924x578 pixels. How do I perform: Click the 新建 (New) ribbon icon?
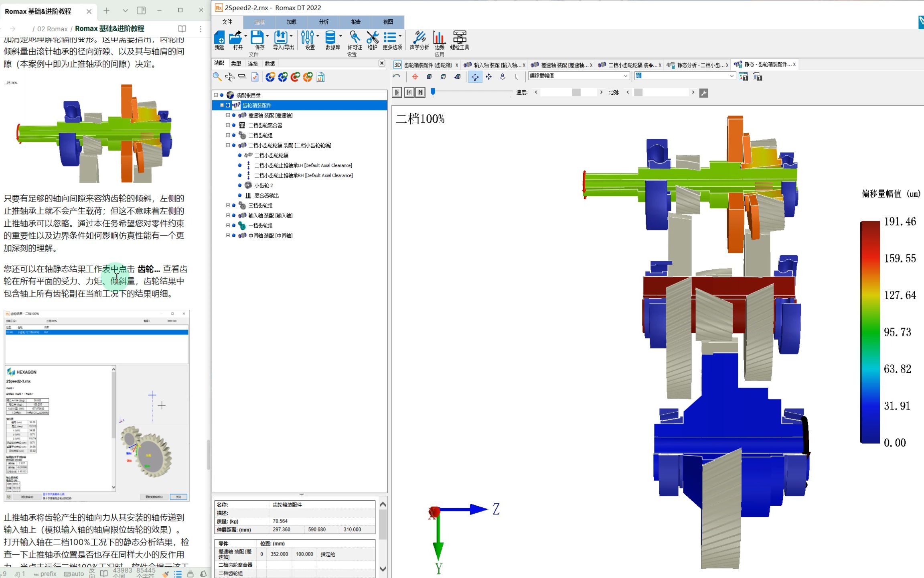click(x=219, y=37)
